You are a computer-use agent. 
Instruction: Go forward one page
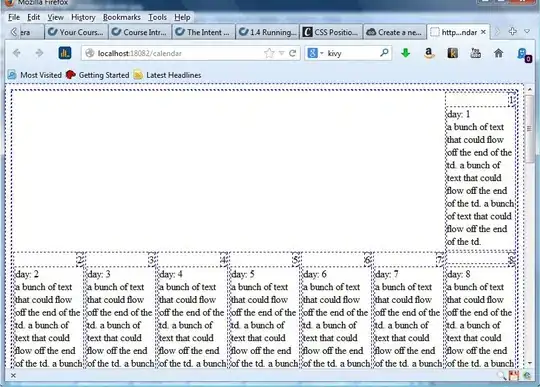(39, 53)
